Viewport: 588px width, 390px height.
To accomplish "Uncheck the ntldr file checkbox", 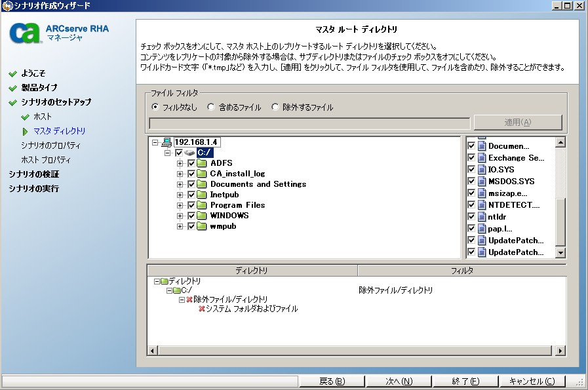I will (472, 217).
